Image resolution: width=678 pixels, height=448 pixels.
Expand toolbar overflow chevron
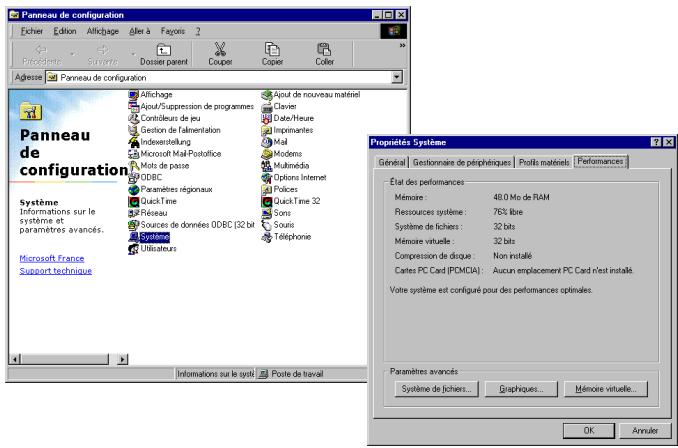tap(402, 45)
